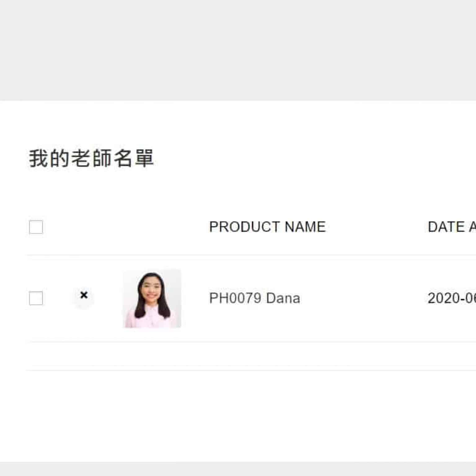Click the PRODUCT NAME label text

(x=267, y=227)
